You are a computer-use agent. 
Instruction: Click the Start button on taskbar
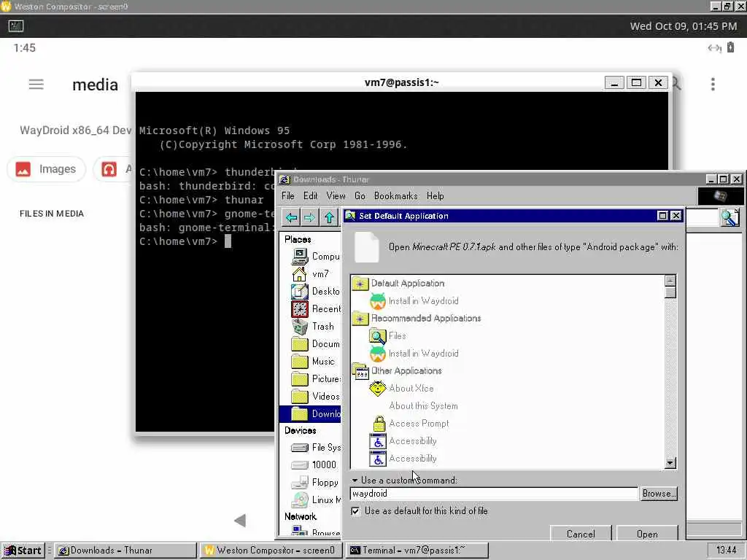click(23, 551)
